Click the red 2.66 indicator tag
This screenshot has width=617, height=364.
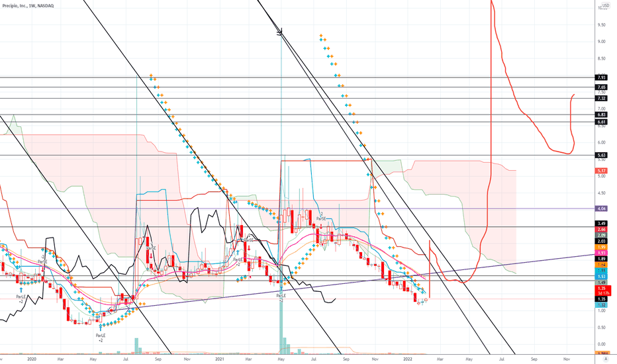602,230
